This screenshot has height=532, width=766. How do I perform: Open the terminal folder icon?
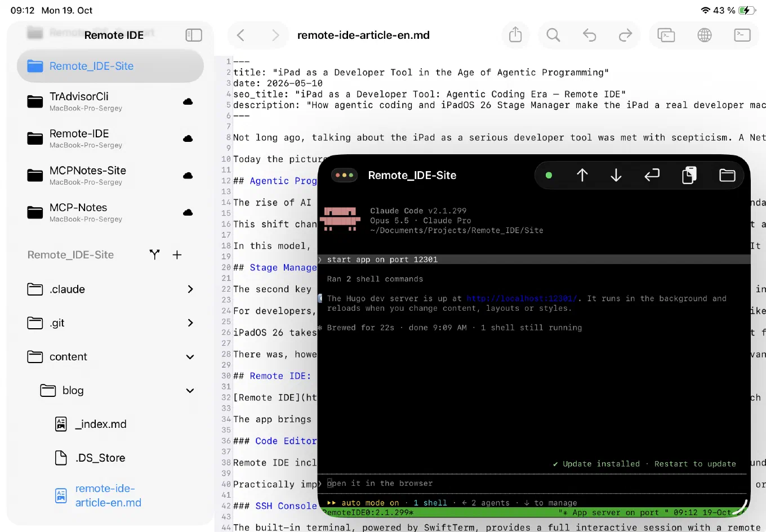click(x=727, y=175)
